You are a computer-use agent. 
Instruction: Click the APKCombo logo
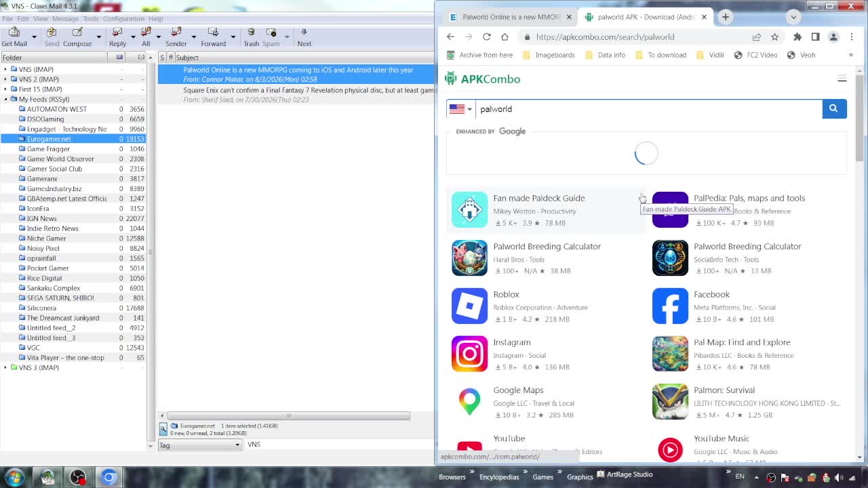point(483,79)
